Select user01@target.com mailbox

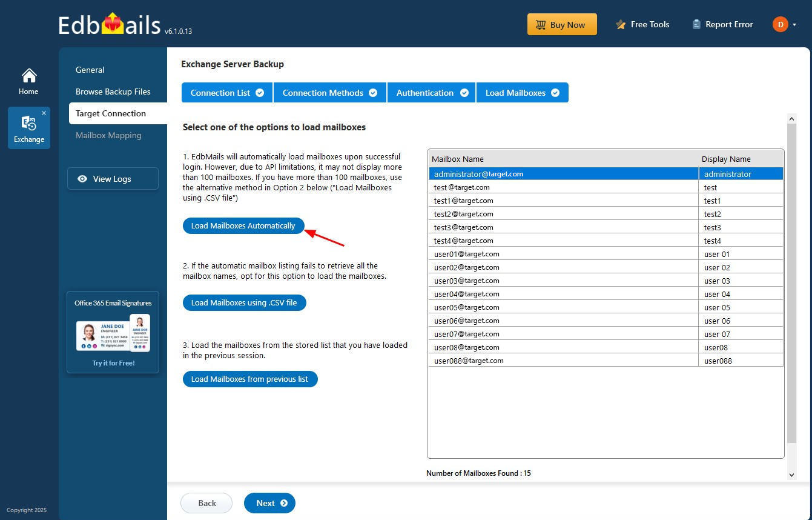(x=606, y=254)
